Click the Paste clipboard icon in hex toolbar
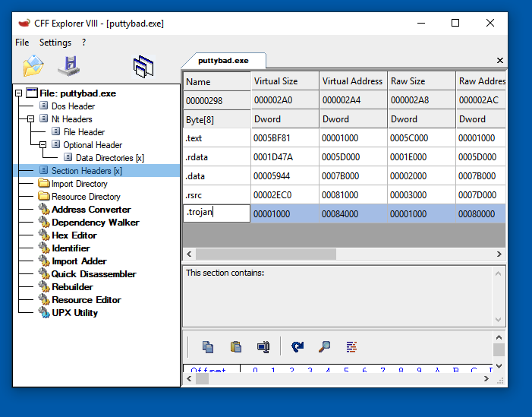This screenshot has width=532, height=417. coord(236,347)
